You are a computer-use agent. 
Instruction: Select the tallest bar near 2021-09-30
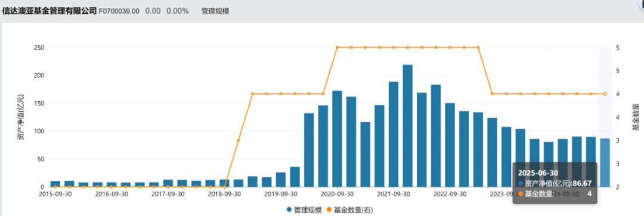(x=407, y=126)
